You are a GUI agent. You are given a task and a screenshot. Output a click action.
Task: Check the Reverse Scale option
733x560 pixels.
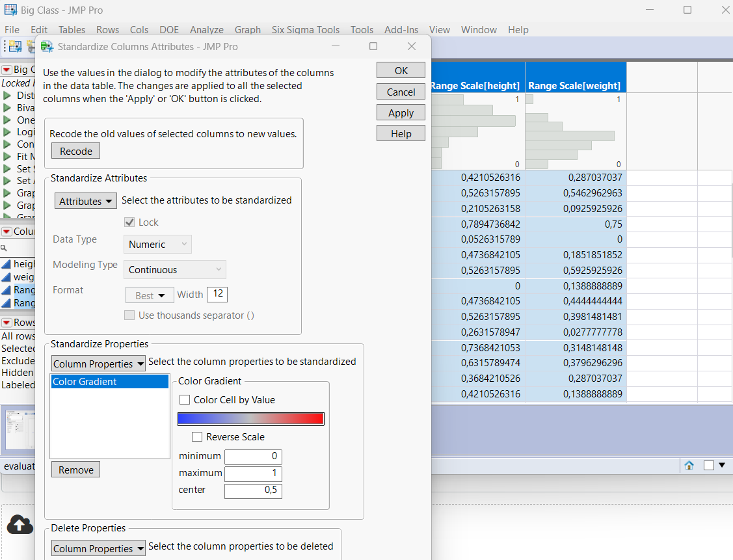click(x=197, y=437)
